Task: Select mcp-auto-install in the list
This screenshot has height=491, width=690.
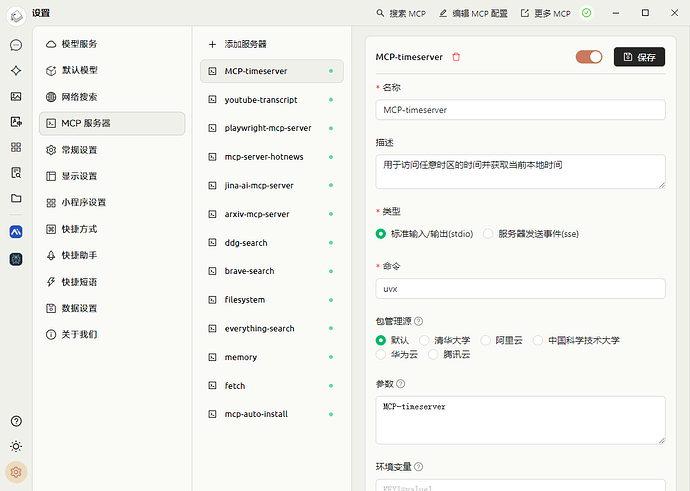Action: point(272,414)
